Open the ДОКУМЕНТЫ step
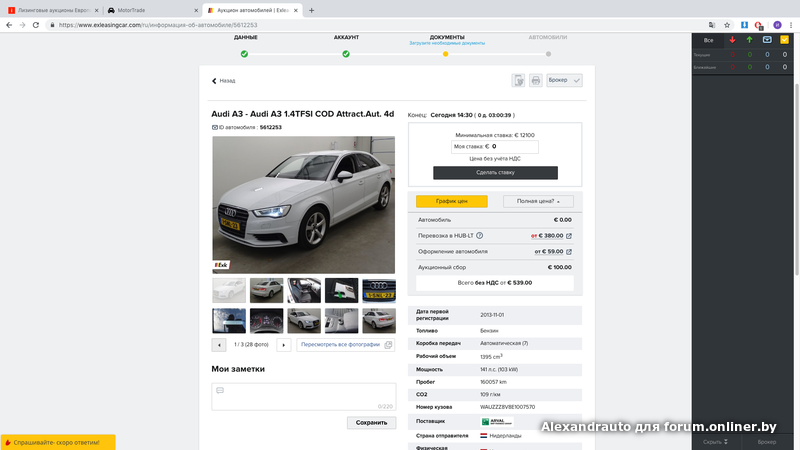Screen dimensions: 800x450 pyautogui.click(x=447, y=37)
